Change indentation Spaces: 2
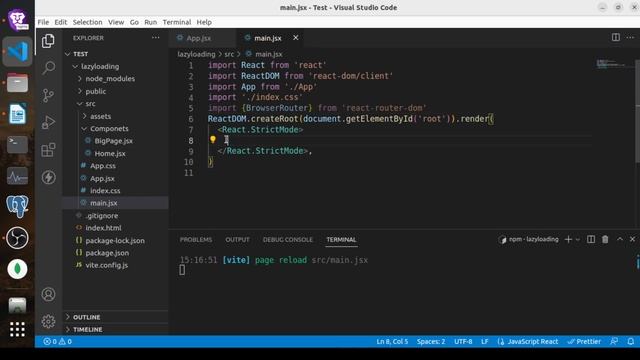Screen dimensions: 640x360 coord(431,342)
